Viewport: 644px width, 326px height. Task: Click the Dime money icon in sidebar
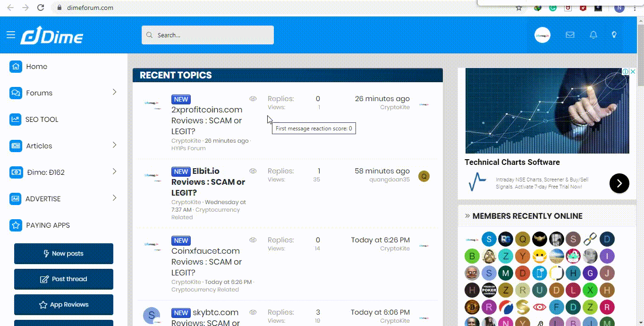click(16, 172)
